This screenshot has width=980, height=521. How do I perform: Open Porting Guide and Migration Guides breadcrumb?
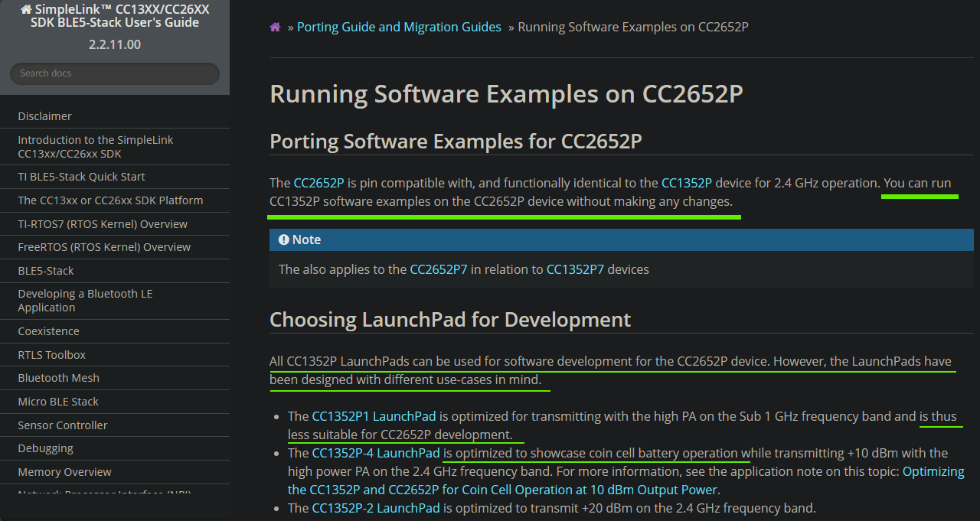click(x=399, y=27)
